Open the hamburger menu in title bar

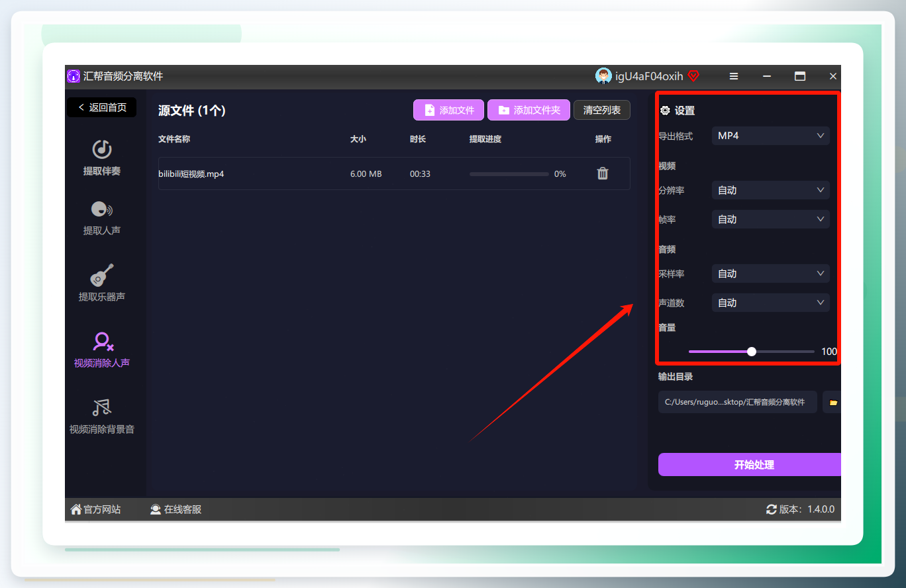click(734, 76)
